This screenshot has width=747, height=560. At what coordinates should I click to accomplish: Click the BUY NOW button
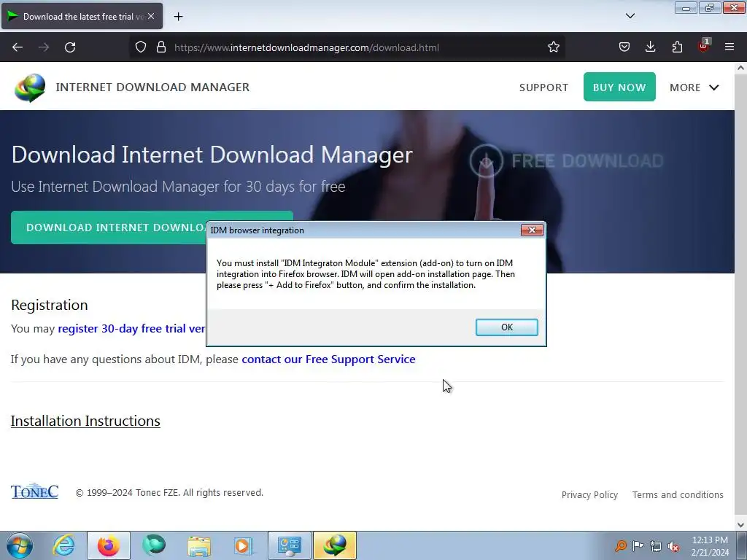click(619, 87)
